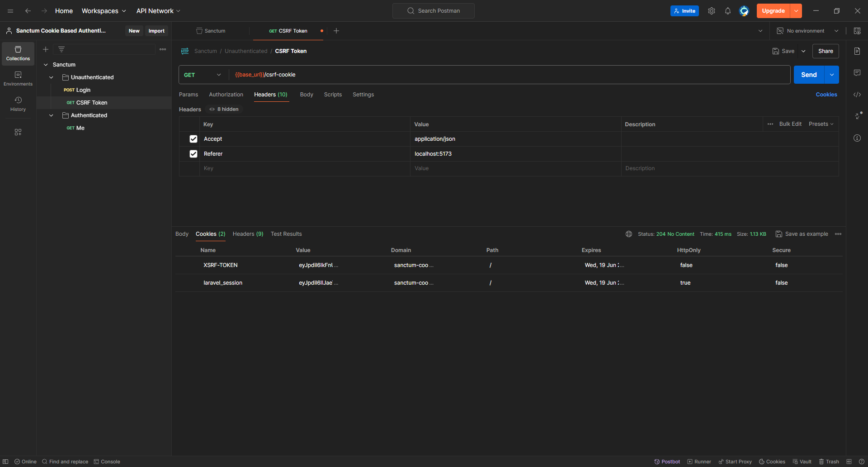This screenshot has width=868, height=467.
Task: Click the Upgrade button split arrow
Action: click(795, 10)
